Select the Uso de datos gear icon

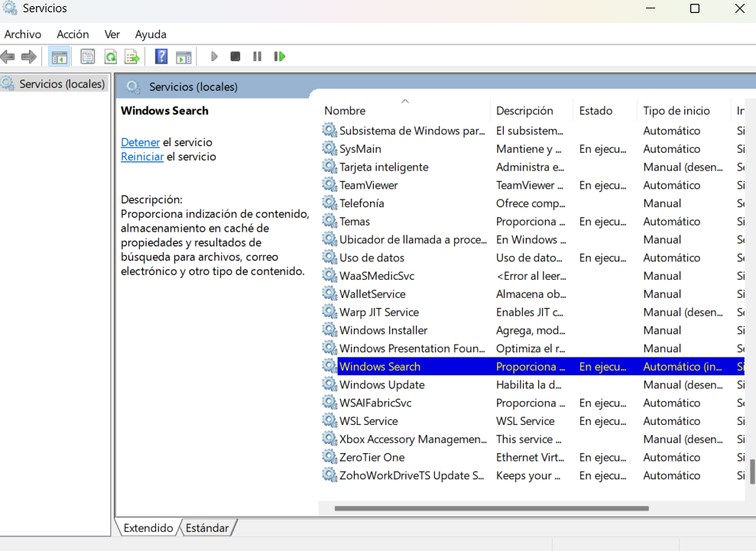pyautogui.click(x=329, y=258)
